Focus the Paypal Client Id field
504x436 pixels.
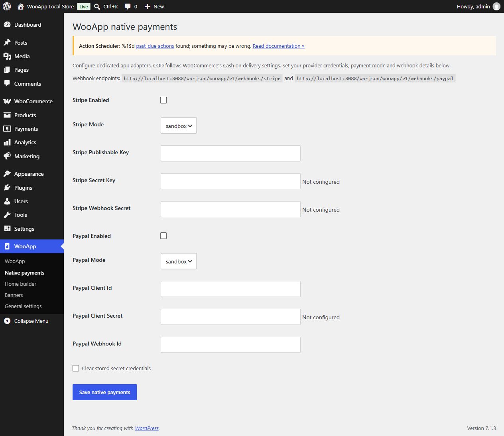pos(230,289)
